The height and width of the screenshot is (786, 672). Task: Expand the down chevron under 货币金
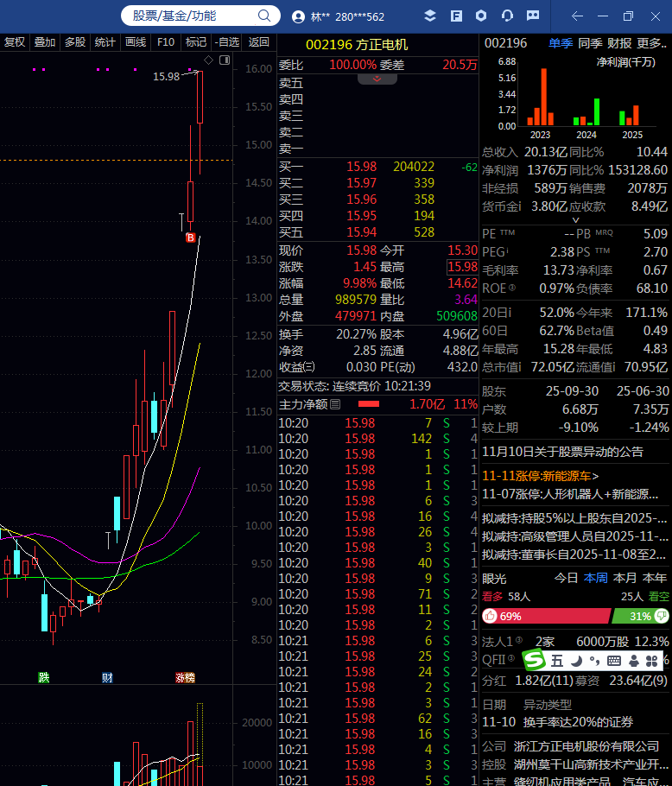coord(576,220)
